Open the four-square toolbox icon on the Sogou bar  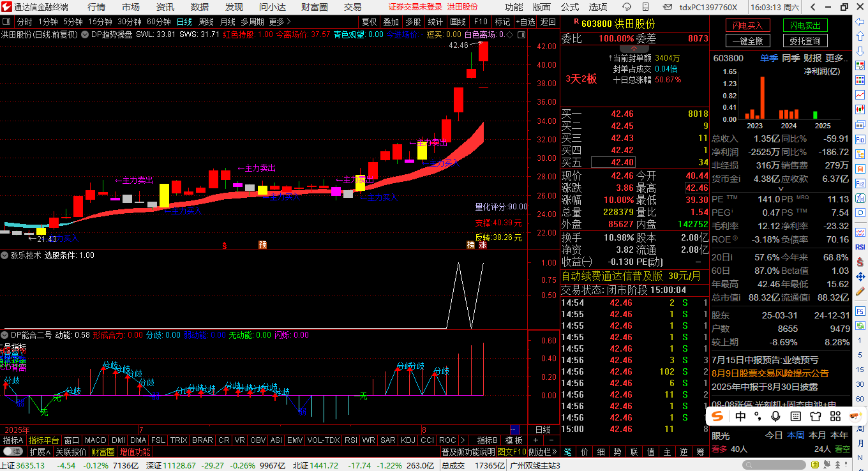click(835, 417)
